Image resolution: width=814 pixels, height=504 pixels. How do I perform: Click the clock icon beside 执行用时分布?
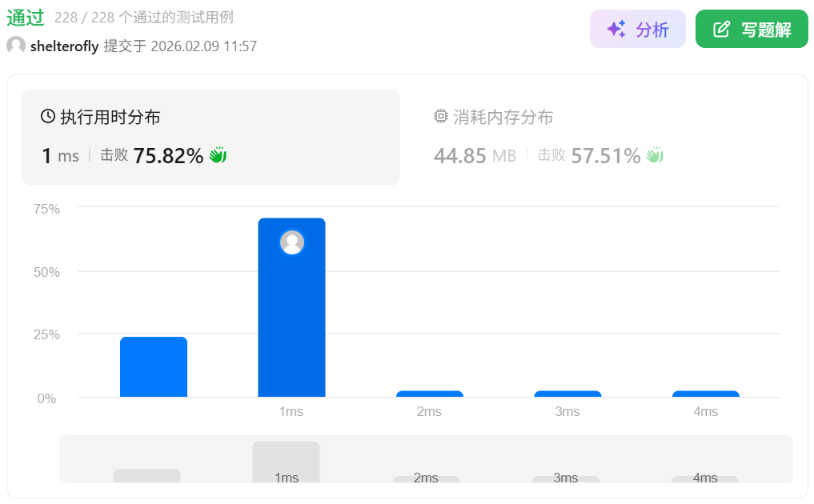(x=48, y=117)
